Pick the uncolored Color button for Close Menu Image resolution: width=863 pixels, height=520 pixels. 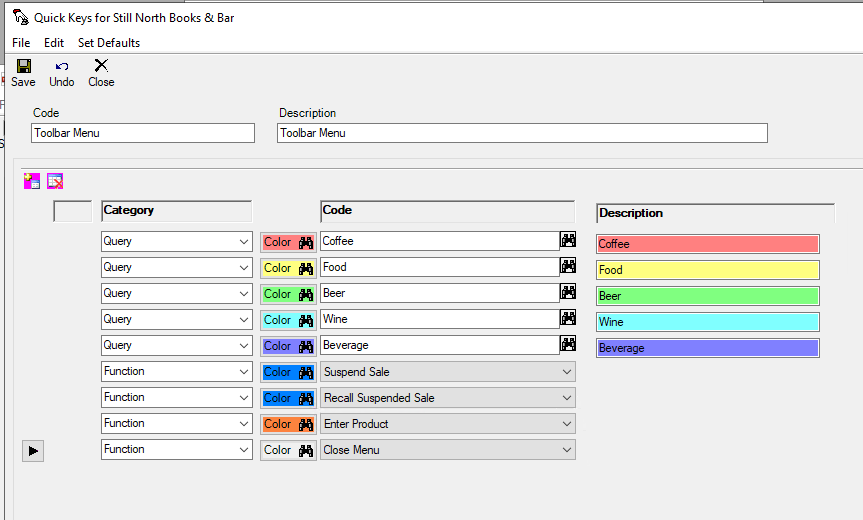pos(288,450)
